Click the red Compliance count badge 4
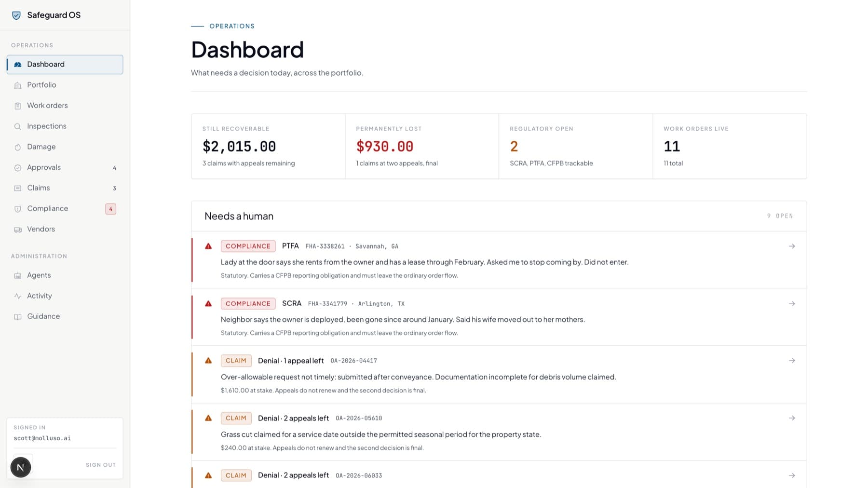This screenshot has width=868, height=488. (x=111, y=209)
